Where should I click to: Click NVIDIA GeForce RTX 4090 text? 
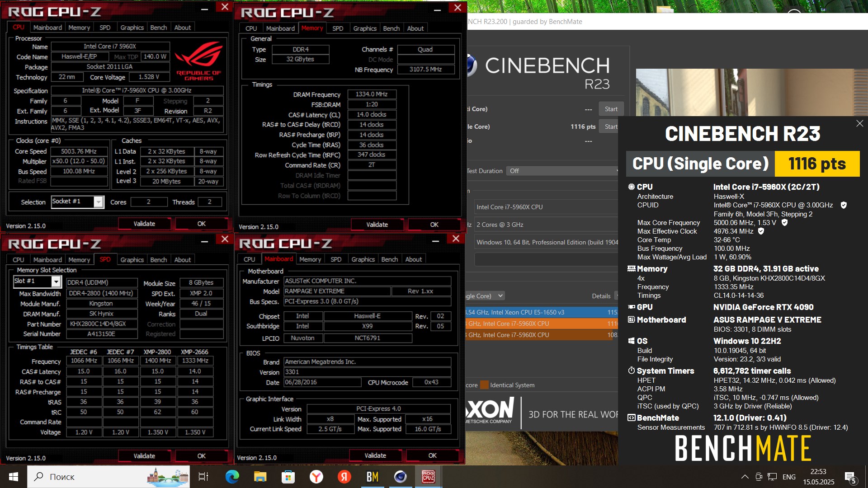click(763, 307)
